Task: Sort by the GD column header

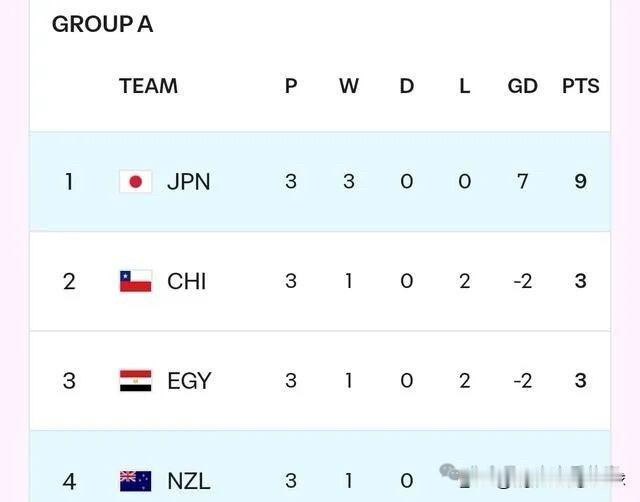Action: 522,86
